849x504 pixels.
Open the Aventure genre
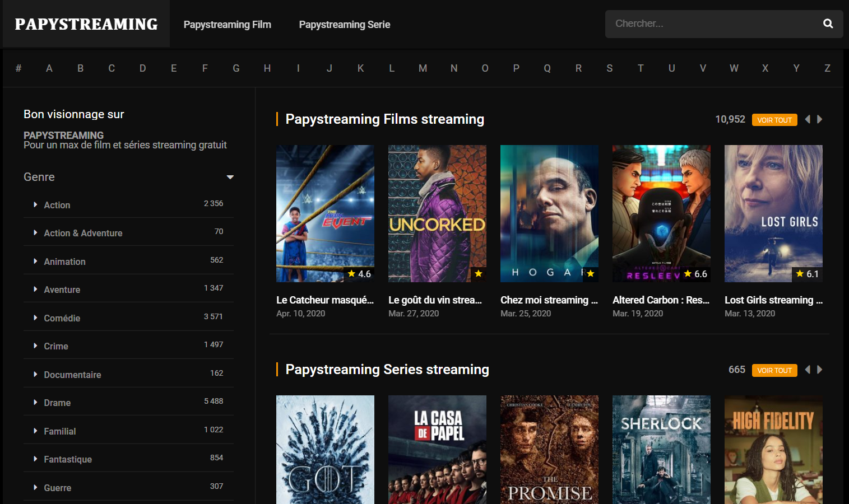pyautogui.click(x=62, y=290)
